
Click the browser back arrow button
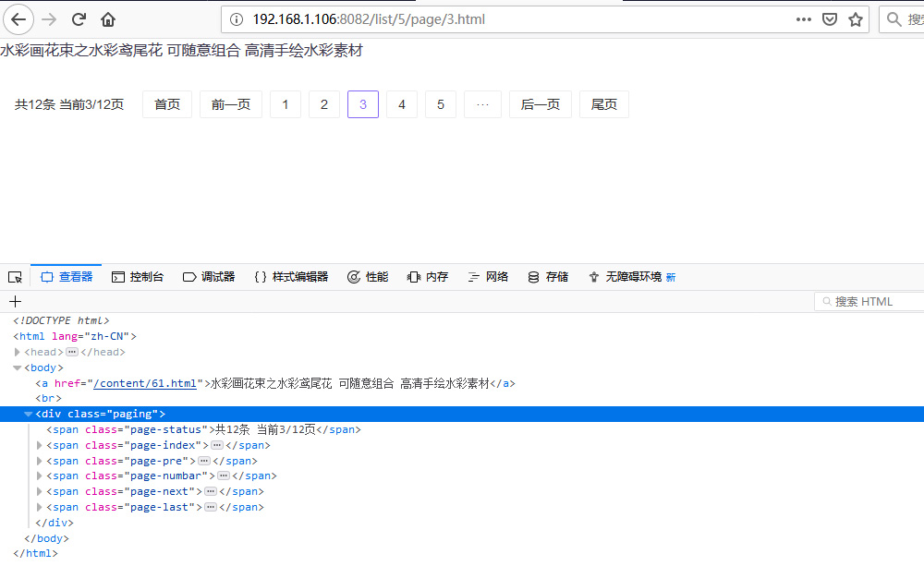(18, 19)
